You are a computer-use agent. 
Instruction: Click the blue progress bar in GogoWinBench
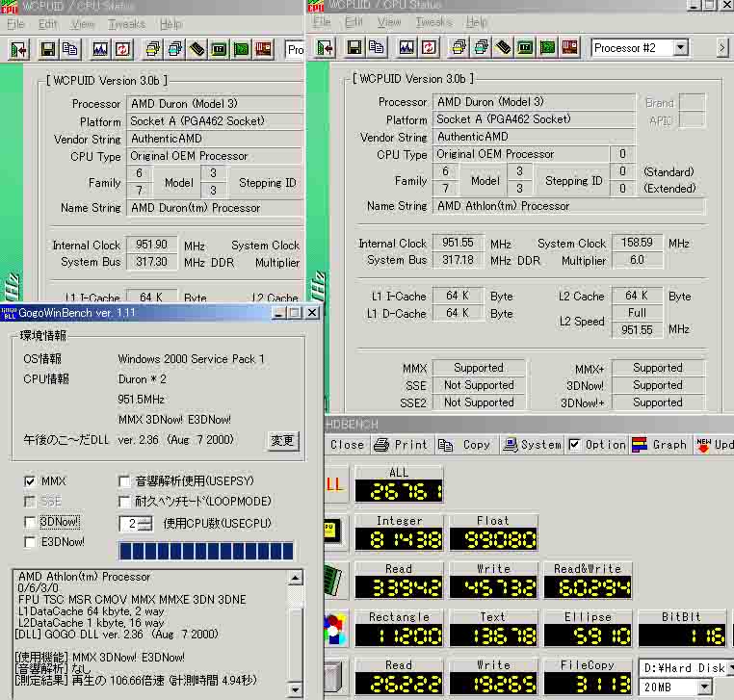pos(206,551)
